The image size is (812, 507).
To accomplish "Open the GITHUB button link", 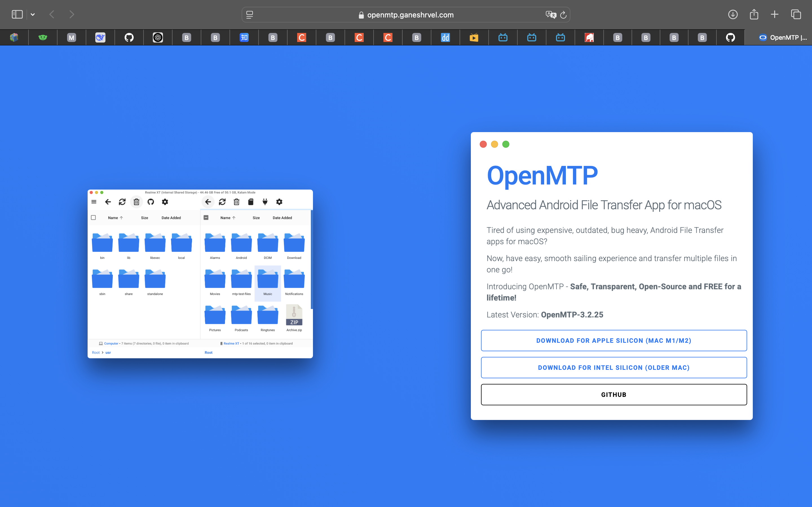I will click(x=613, y=395).
